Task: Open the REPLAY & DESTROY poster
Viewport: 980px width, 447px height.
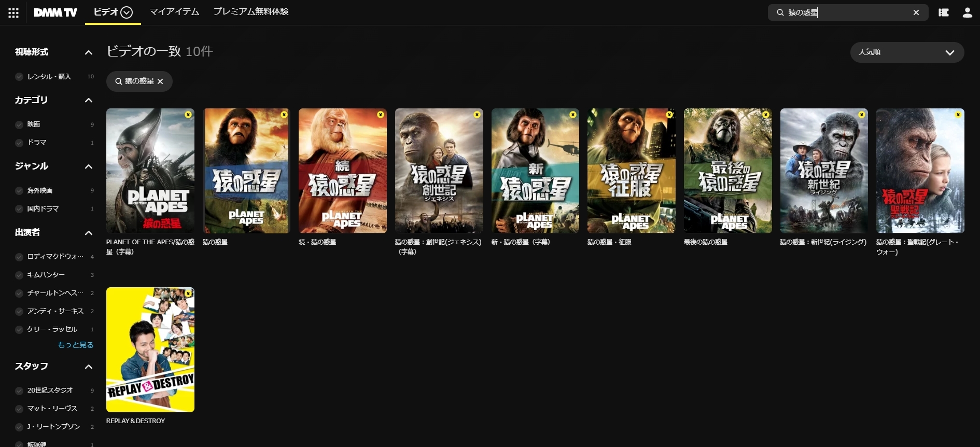Action: coord(150,350)
